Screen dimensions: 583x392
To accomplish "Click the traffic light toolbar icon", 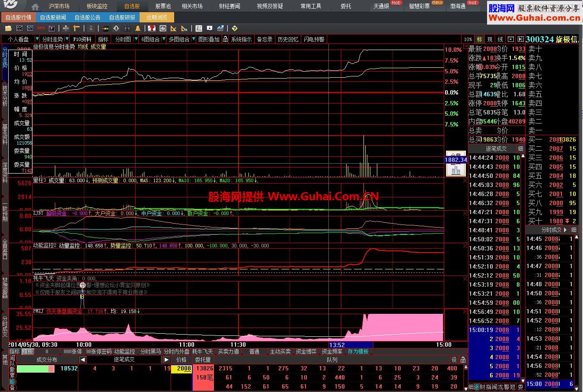I will point(105,28).
